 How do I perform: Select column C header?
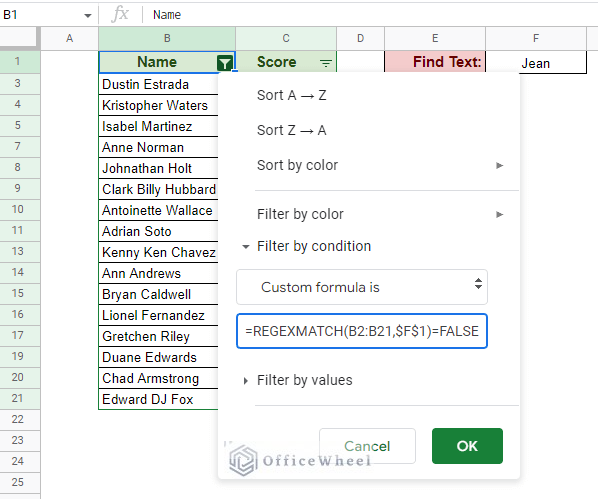pyautogui.click(x=286, y=38)
